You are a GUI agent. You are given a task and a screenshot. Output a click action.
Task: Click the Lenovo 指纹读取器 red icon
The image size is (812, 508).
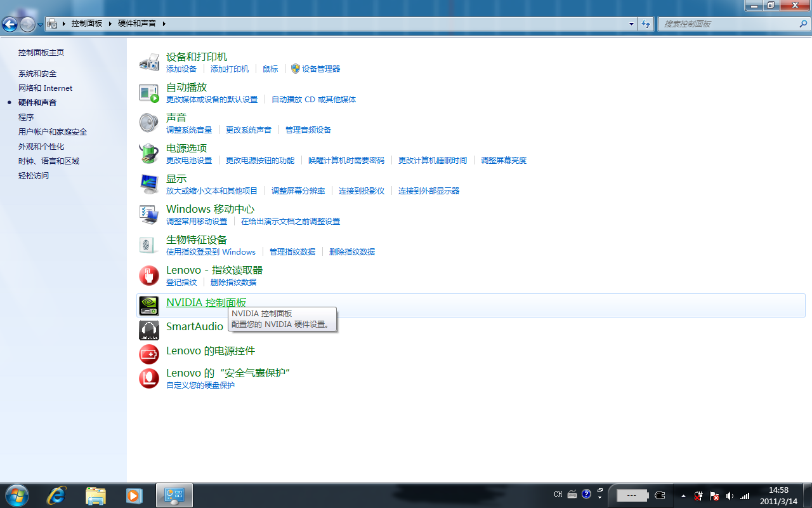pyautogui.click(x=149, y=275)
